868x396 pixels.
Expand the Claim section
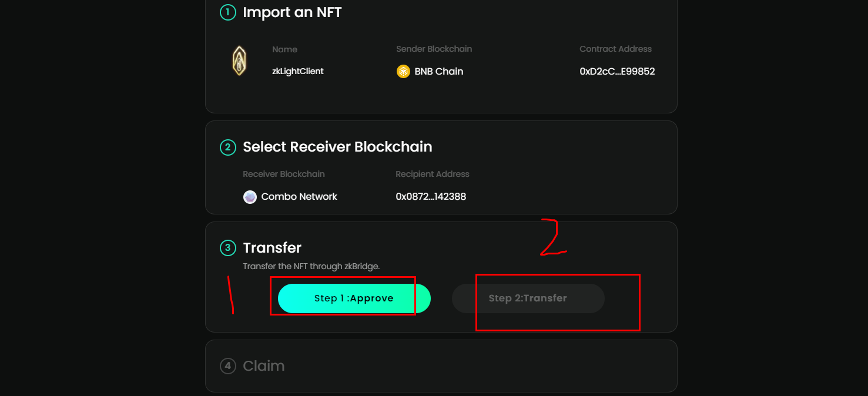click(264, 366)
